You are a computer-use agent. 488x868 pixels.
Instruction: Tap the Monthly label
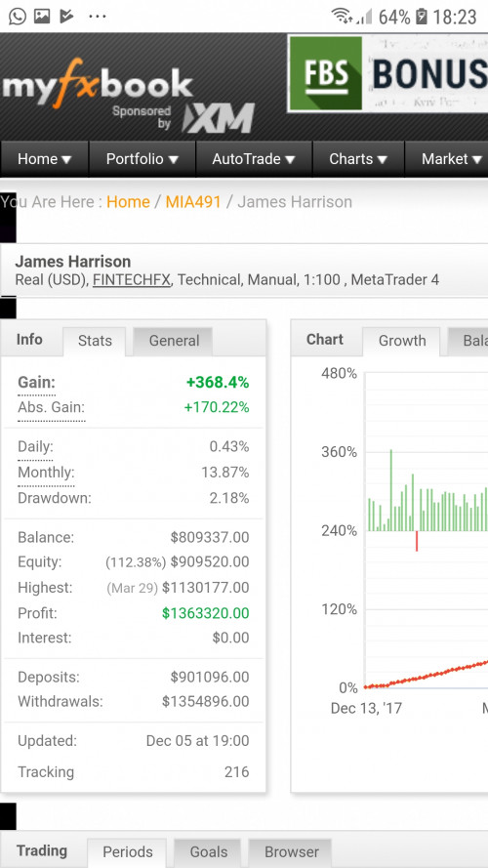tap(46, 473)
